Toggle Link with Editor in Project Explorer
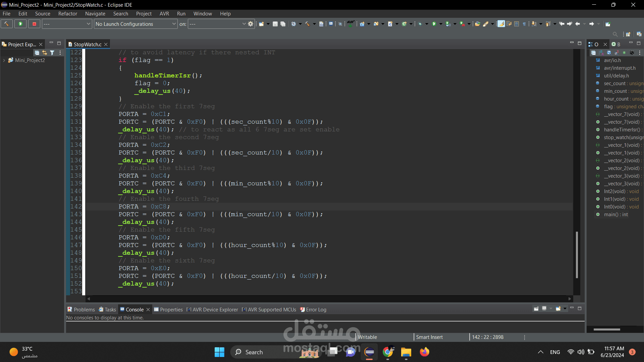644x362 pixels. (45, 53)
